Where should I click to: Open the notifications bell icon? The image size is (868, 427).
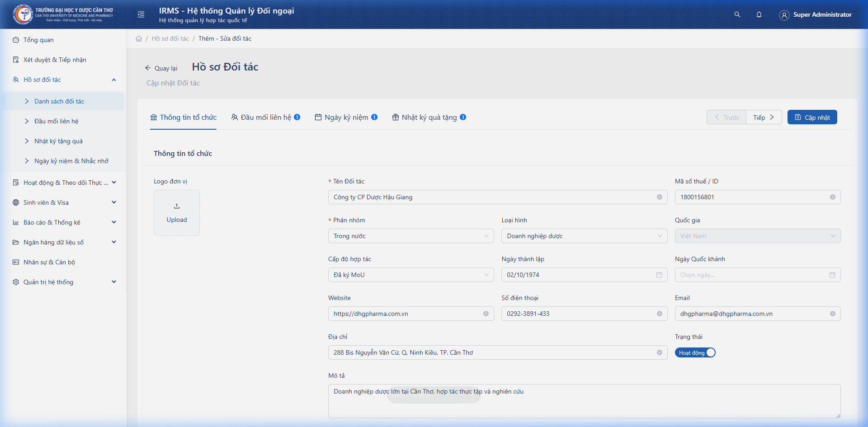coord(759,14)
